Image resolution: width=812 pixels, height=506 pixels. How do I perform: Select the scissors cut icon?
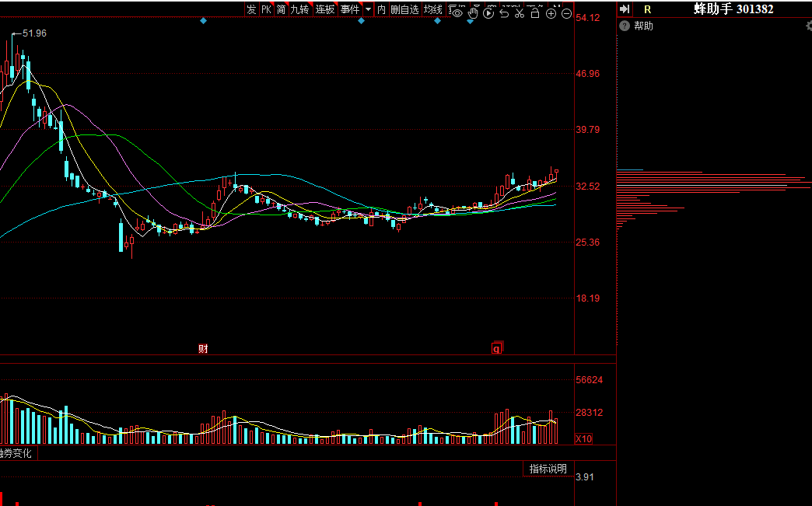(x=520, y=13)
